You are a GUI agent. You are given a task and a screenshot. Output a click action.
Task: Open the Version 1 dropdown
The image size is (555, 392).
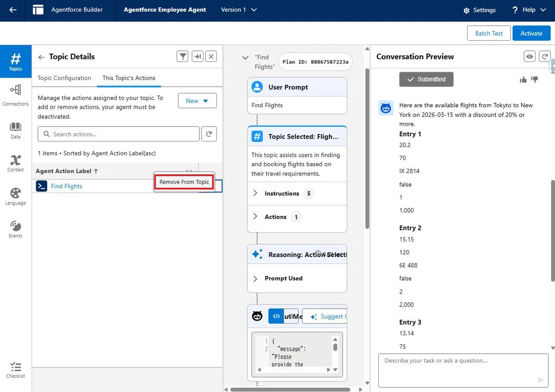239,10
